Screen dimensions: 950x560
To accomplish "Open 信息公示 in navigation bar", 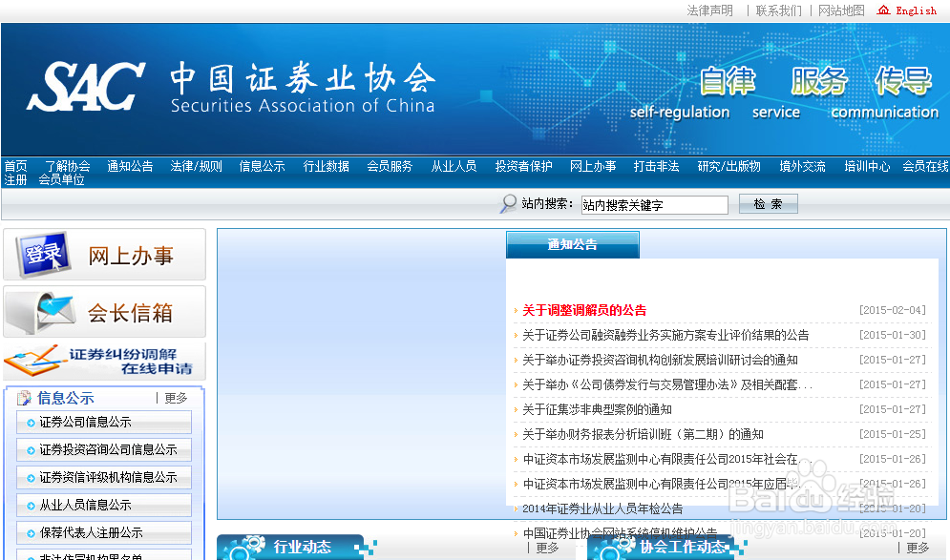I will pos(262,166).
